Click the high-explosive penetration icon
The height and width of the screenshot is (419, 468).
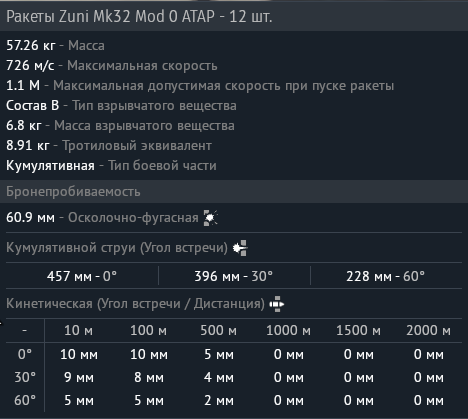211,218
